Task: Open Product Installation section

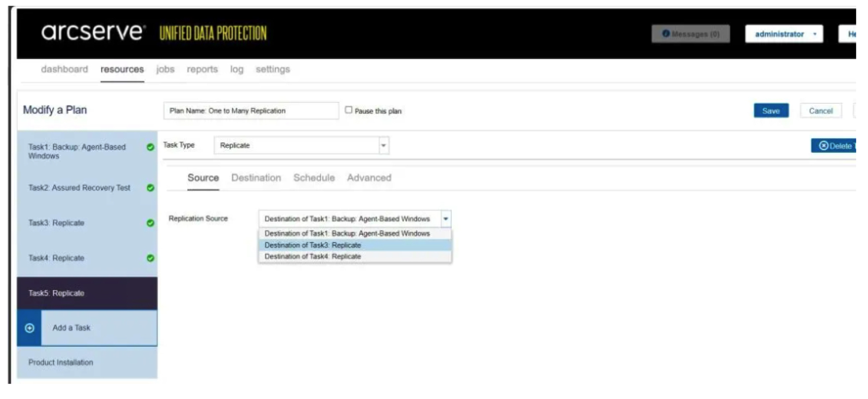Action: pos(87,362)
